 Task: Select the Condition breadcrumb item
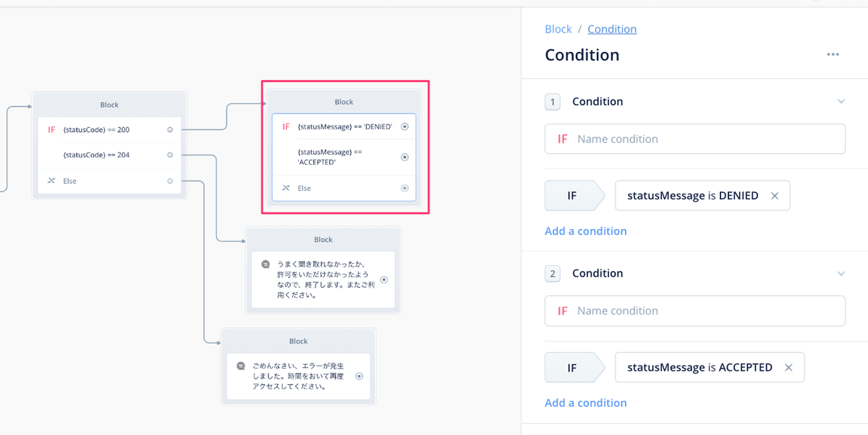[612, 28]
